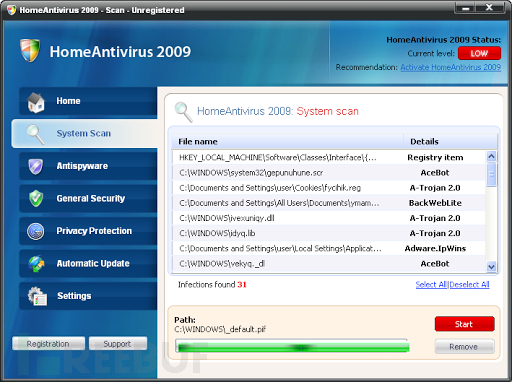512x382 pixels.
Task: Select the All Users\Documents file row
Action: coord(329,203)
